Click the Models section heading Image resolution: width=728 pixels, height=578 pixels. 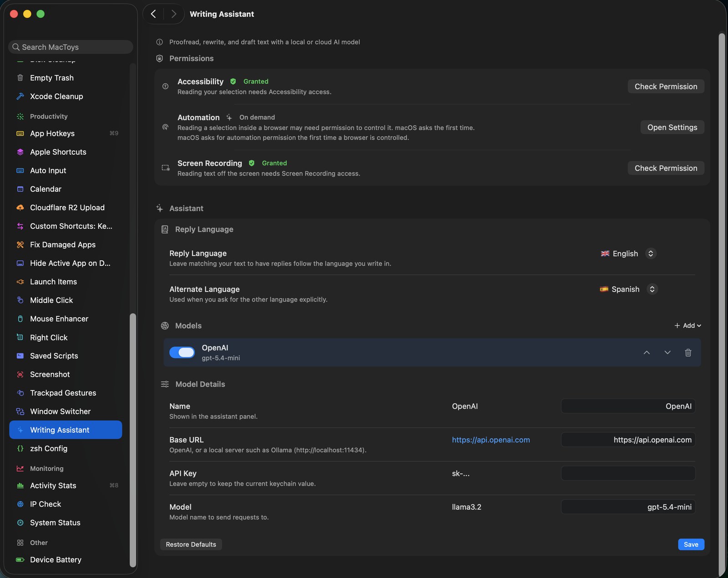[x=188, y=326]
